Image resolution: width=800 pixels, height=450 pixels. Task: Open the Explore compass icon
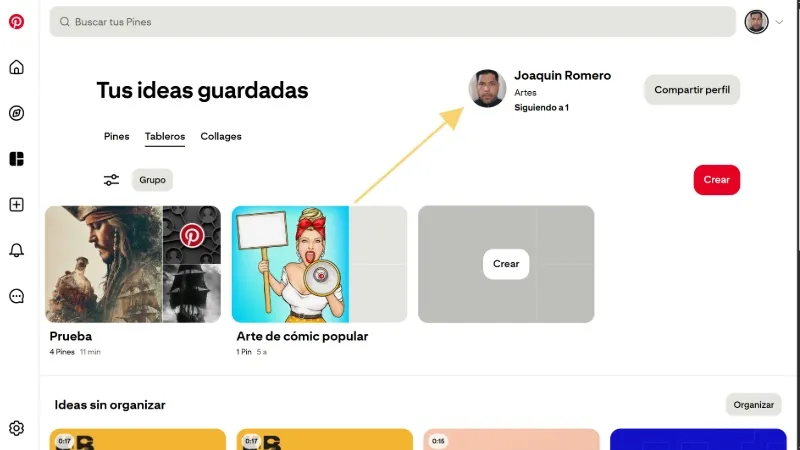(x=16, y=113)
